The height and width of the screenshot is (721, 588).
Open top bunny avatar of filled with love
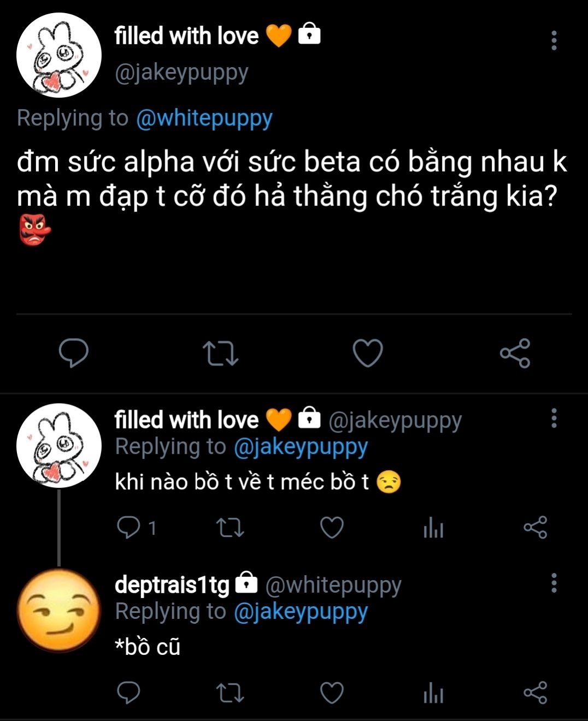click(59, 55)
